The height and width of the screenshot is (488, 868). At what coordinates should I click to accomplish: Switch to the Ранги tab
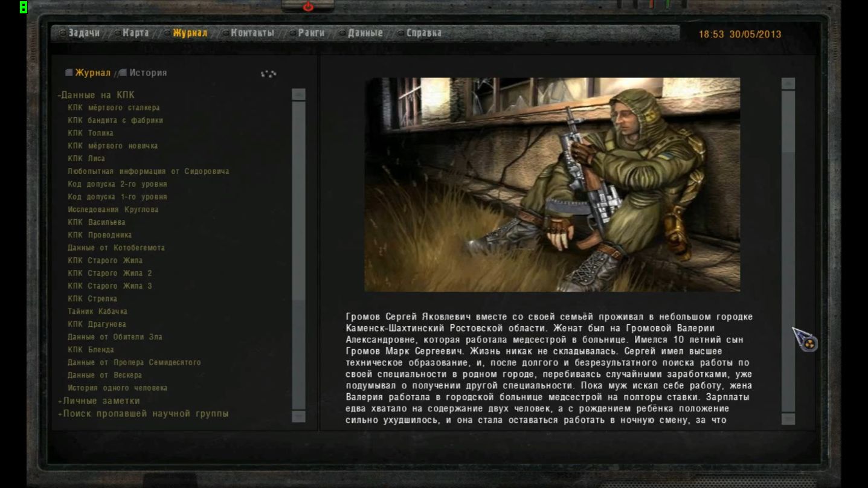point(311,33)
